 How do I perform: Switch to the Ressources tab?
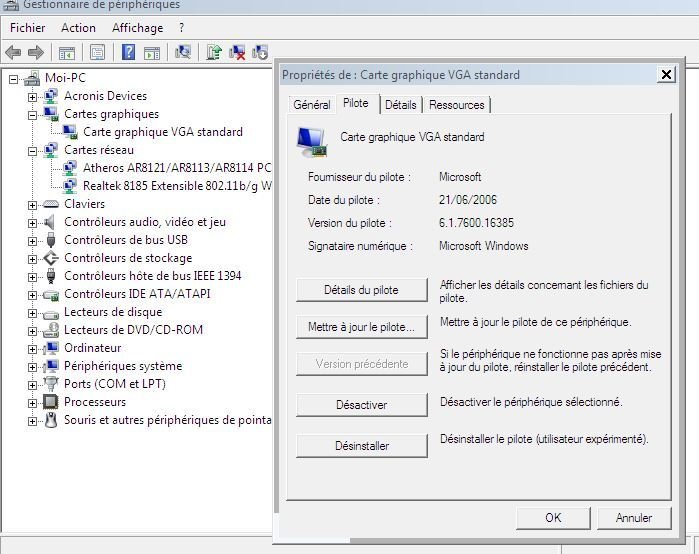click(456, 105)
